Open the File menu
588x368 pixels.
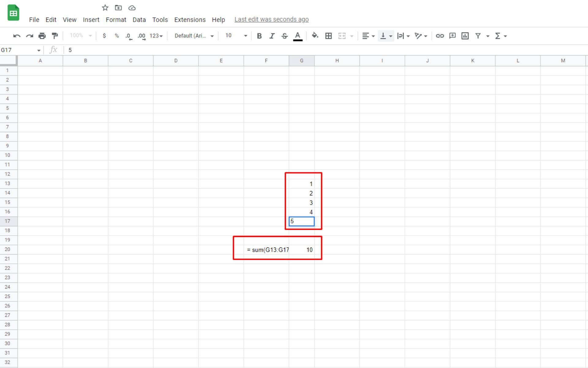[x=34, y=20]
